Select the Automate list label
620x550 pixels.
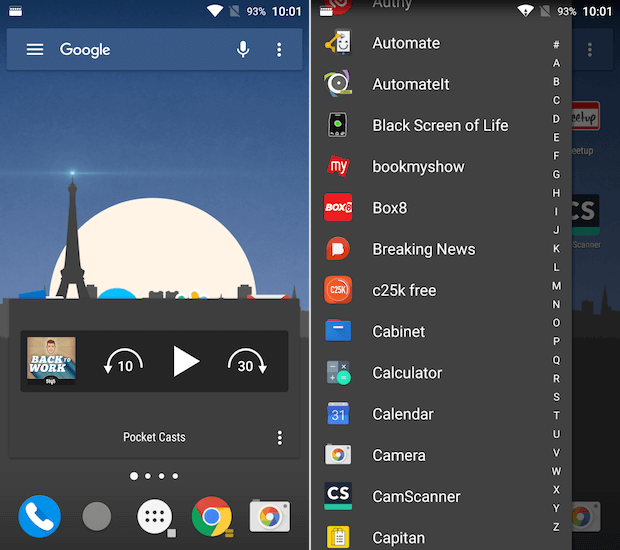(x=406, y=43)
